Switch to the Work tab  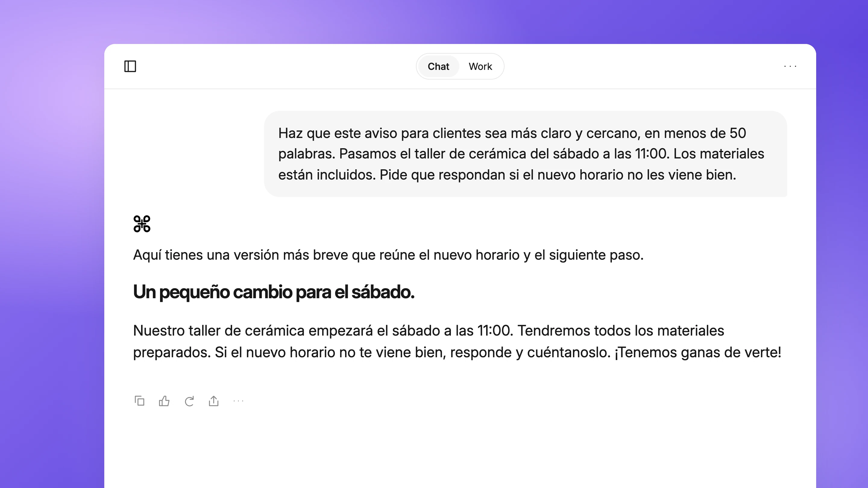point(480,66)
